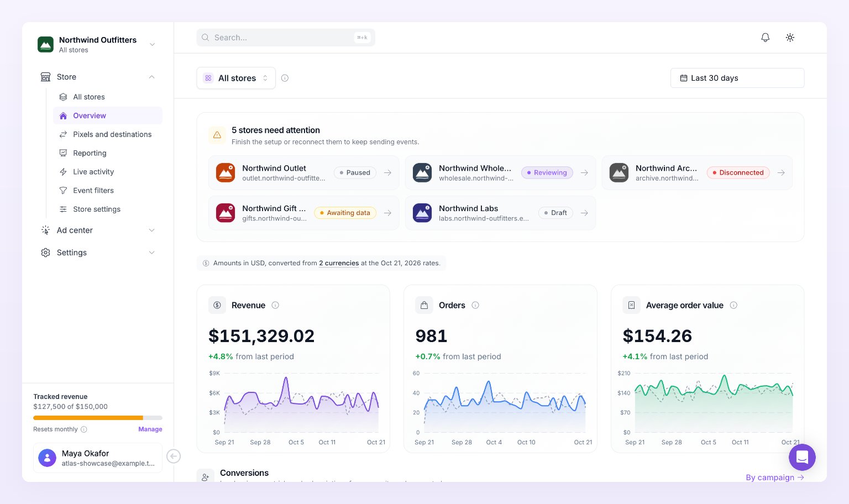Open Northwind Gift store arrow

pyautogui.click(x=388, y=213)
